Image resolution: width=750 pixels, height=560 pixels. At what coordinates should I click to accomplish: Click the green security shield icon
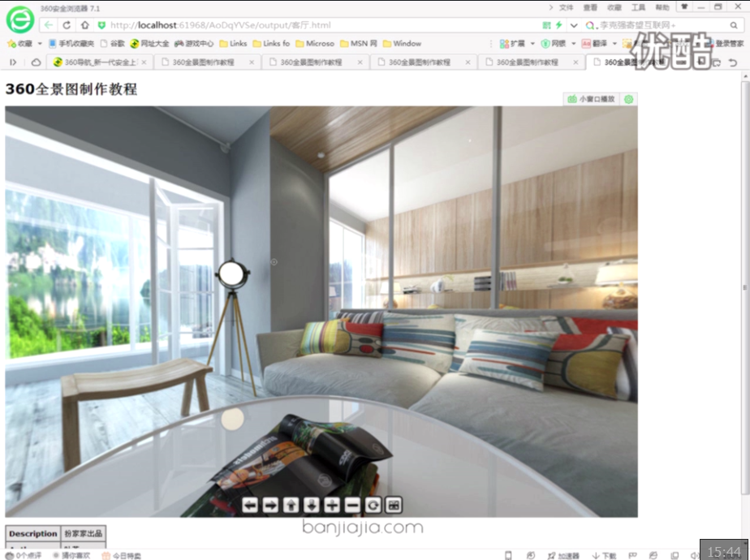point(101,25)
